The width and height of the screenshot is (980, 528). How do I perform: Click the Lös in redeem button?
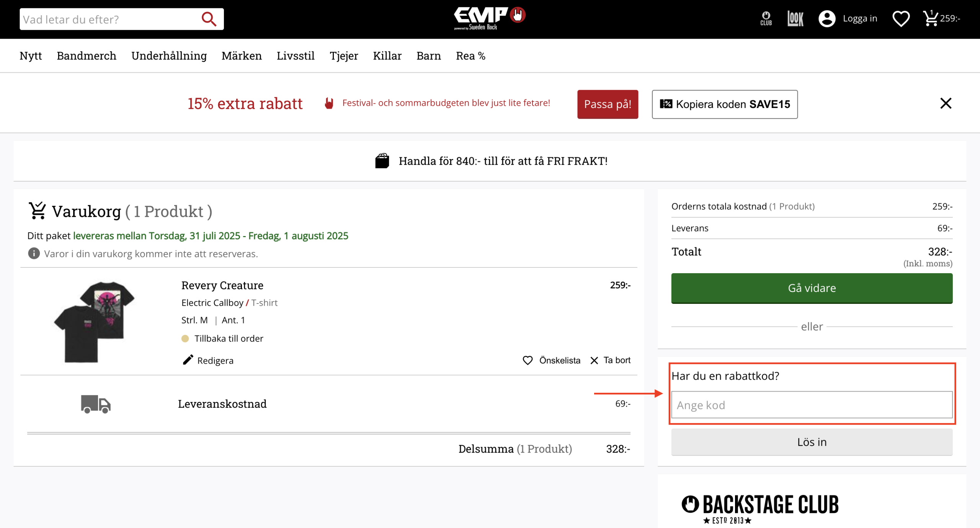click(x=812, y=442)
